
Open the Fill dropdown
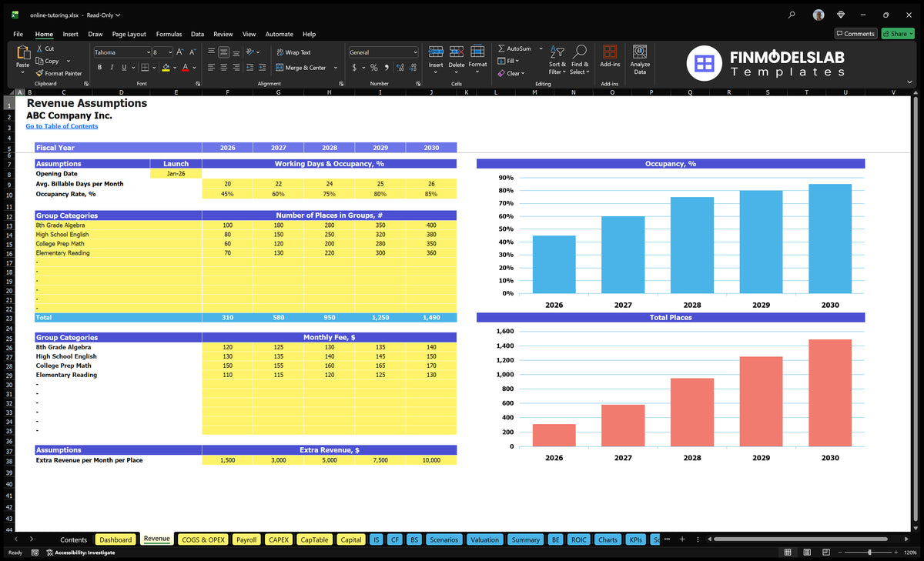coord(508,61)
